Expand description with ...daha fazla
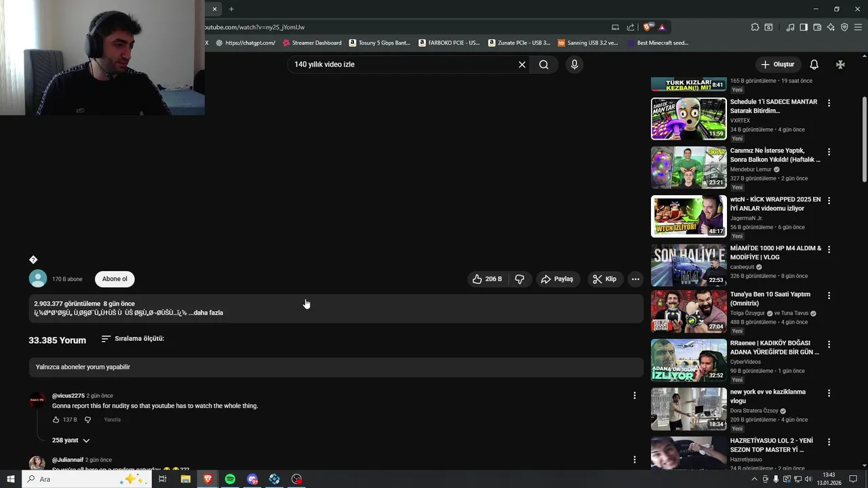This screenshot has height=488, width=868. click(x=205, y=312)
